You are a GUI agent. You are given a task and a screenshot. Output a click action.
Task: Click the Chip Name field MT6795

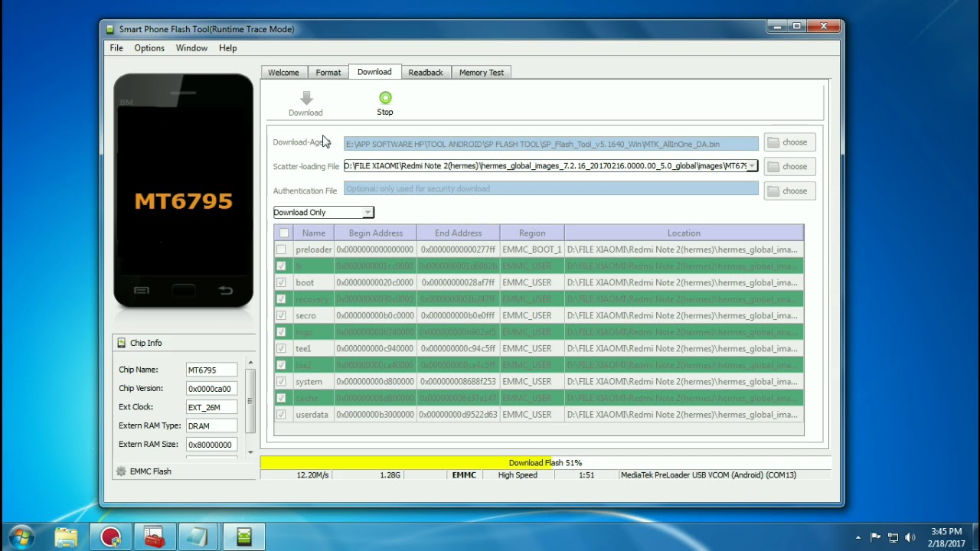(x=211, y=370)
